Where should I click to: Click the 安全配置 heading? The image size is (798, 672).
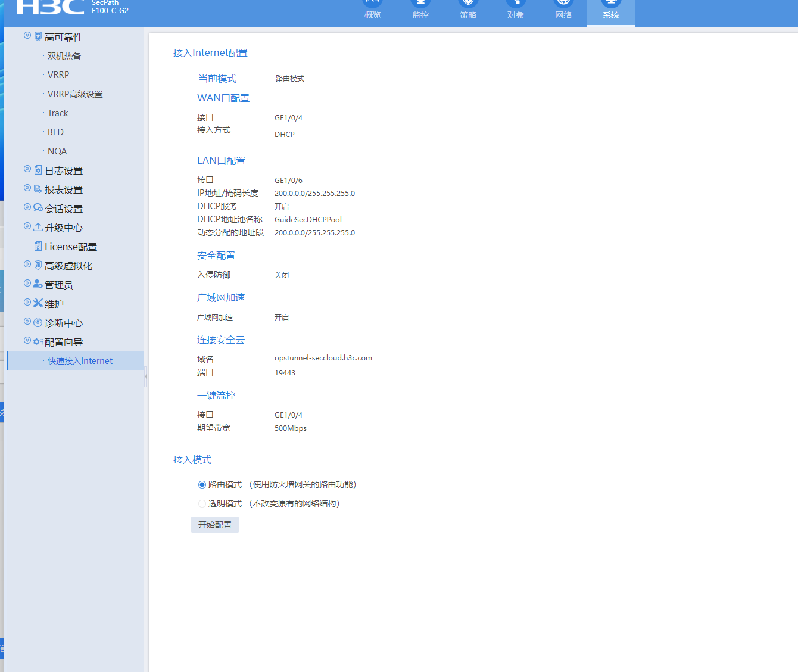[216, 256]
